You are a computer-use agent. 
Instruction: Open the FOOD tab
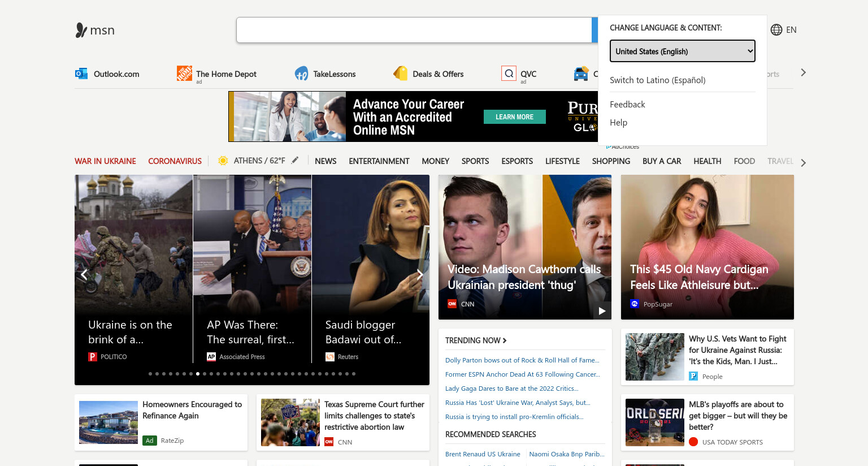click(744, 161)
